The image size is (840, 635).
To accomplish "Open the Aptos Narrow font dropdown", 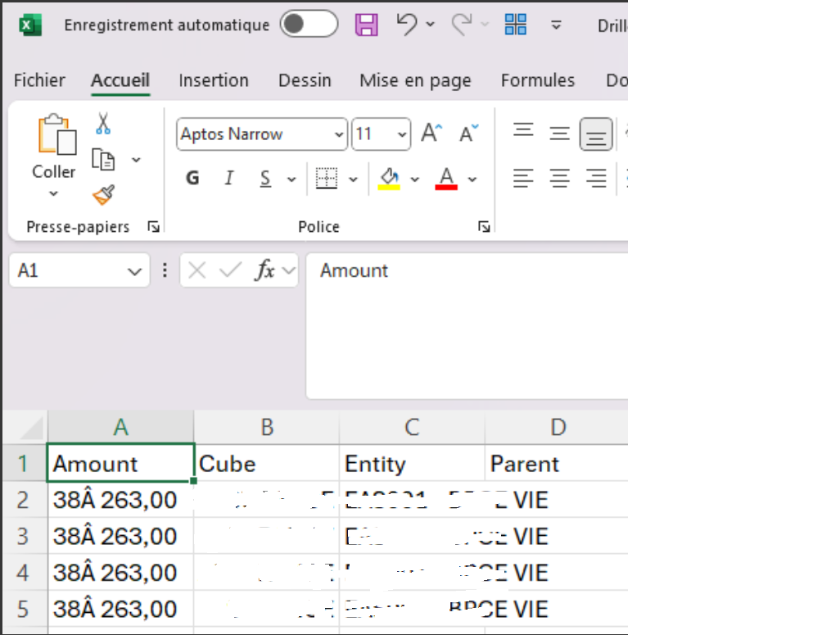I will (x=339, y=134).
